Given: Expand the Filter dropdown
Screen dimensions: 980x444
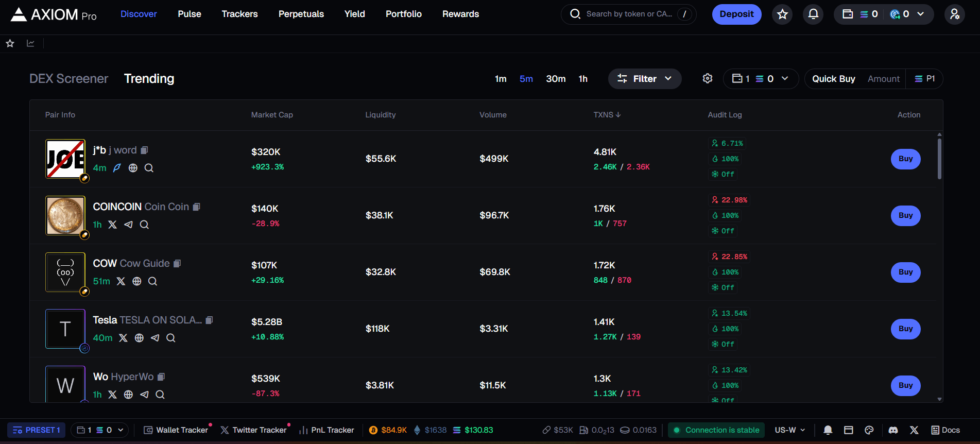Looking at the screenshot, I should click(x=645, y=79).
